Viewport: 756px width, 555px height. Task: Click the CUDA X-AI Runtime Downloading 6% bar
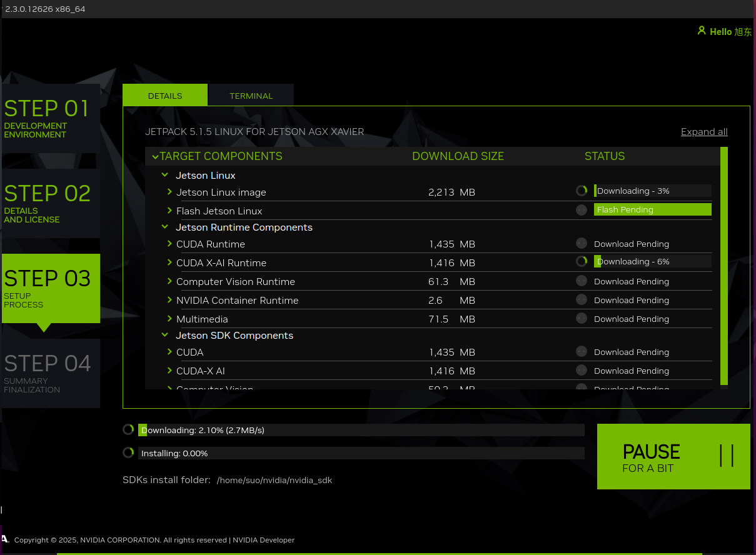click(x=653, y=261)
